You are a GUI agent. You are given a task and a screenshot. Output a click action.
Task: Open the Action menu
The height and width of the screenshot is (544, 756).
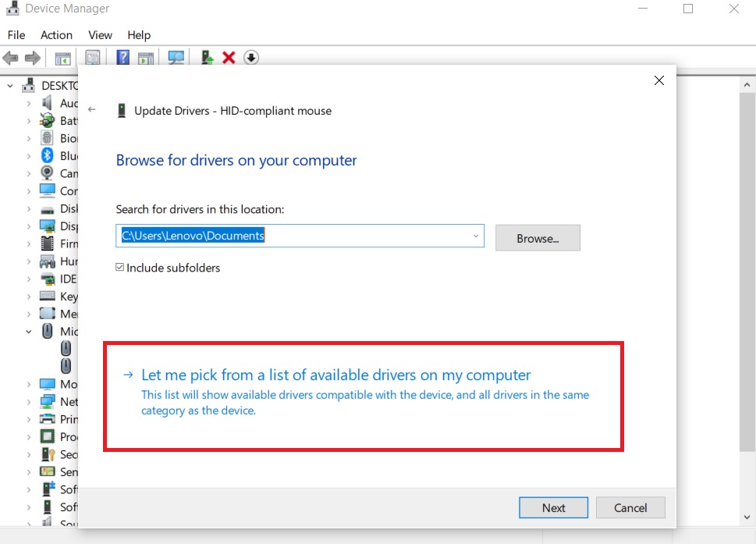[56, 35]
